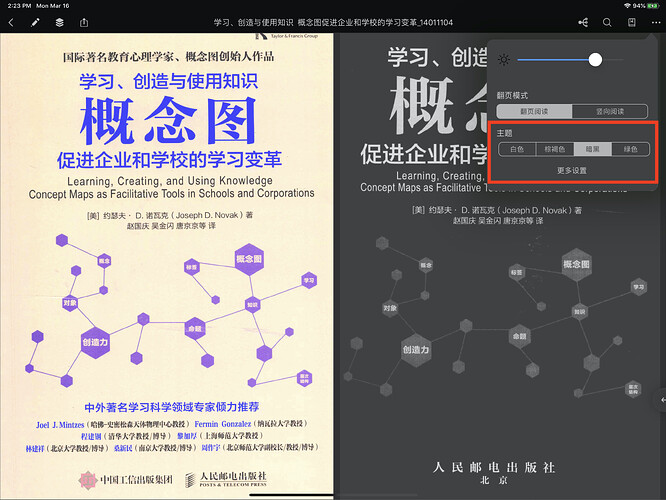Tap the 翻页模式 label in popup
Screen dimensions: 666x500
click(512, 95)
